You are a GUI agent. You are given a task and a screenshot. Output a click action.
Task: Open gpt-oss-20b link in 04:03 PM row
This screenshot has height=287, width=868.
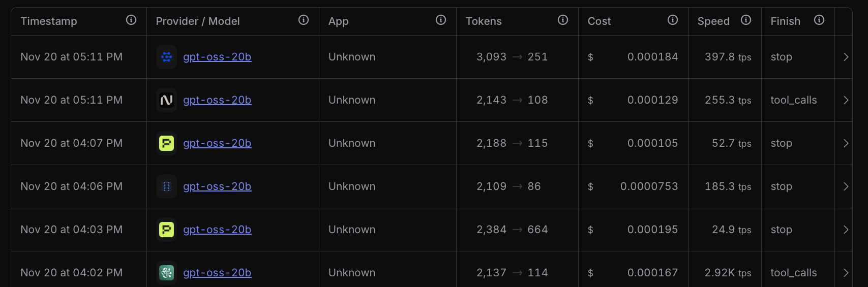pyautogui.click(x=217, y=230)
